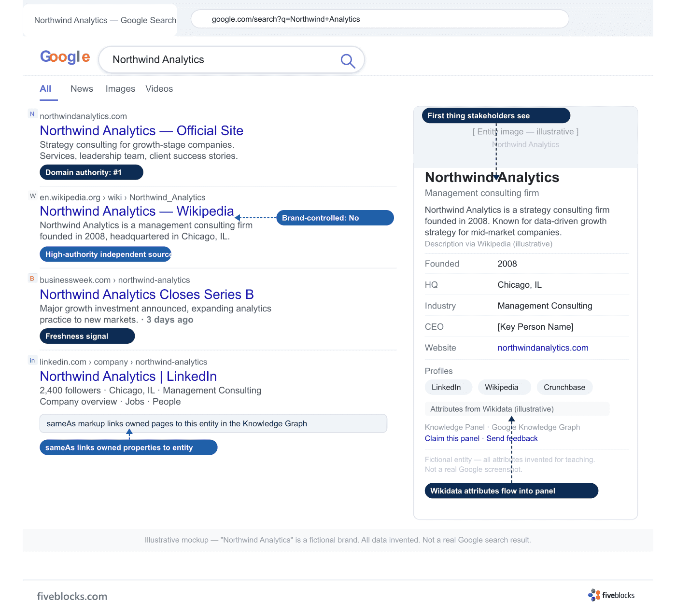This screenshot has width=676, height=616.
Task: Click the businessweek result favicon B
Action: pyautogui.click(x=32, y=279)
